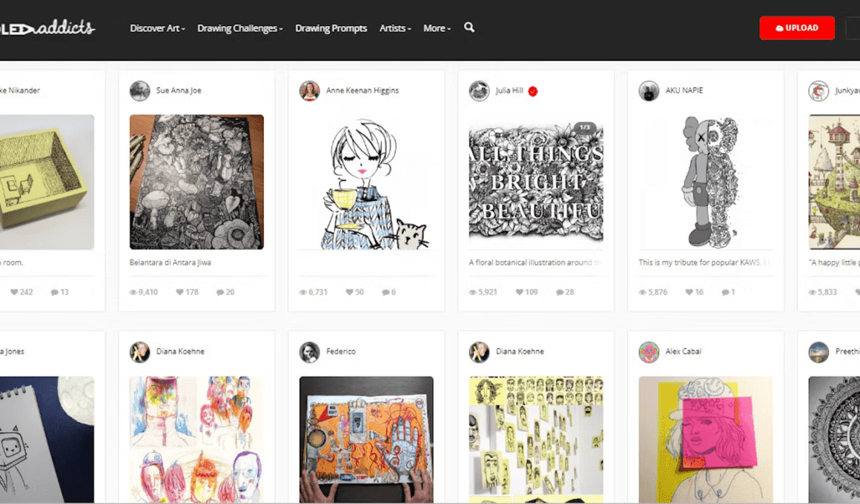860x504 pixels.
Task: Open the girl with teacup and cat illustration
Action: pos(366,182)
